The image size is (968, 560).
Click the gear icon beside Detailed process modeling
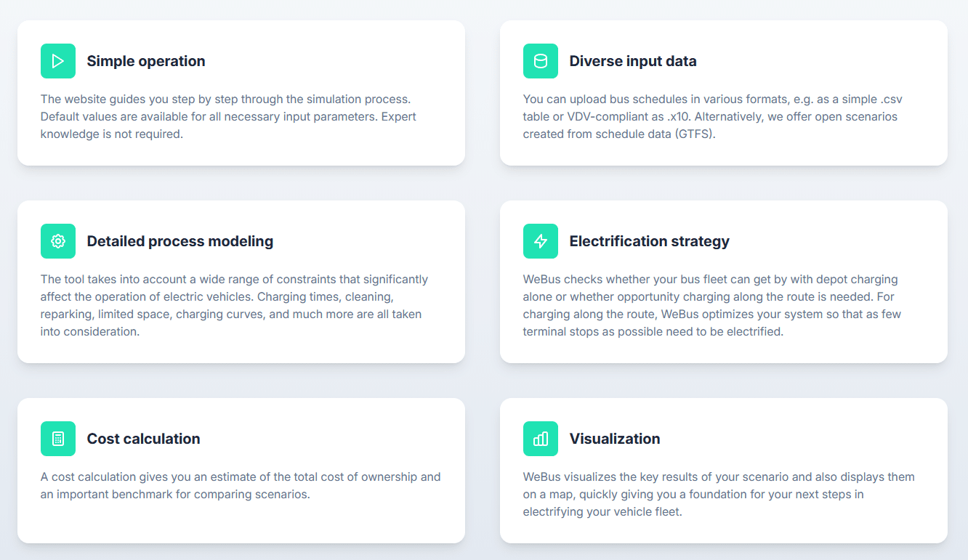pyautogui.click(x=58, y=241)
